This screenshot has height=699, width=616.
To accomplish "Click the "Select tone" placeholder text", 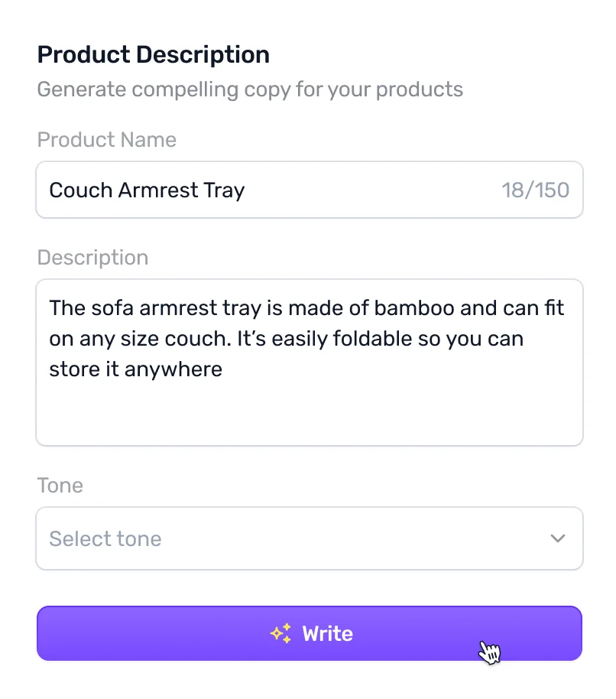I will pos(105,538).
